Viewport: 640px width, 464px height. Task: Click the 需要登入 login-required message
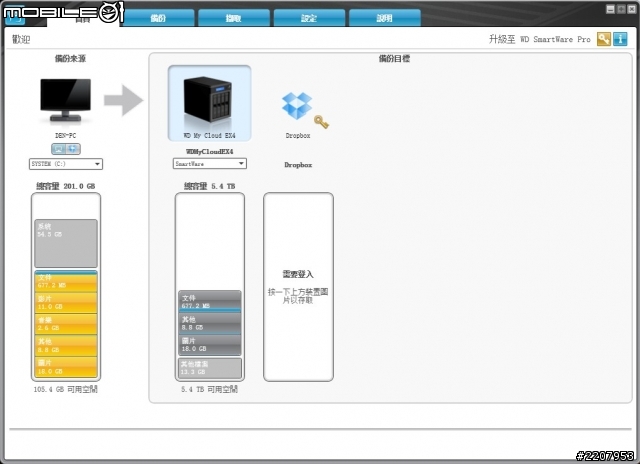298,274
